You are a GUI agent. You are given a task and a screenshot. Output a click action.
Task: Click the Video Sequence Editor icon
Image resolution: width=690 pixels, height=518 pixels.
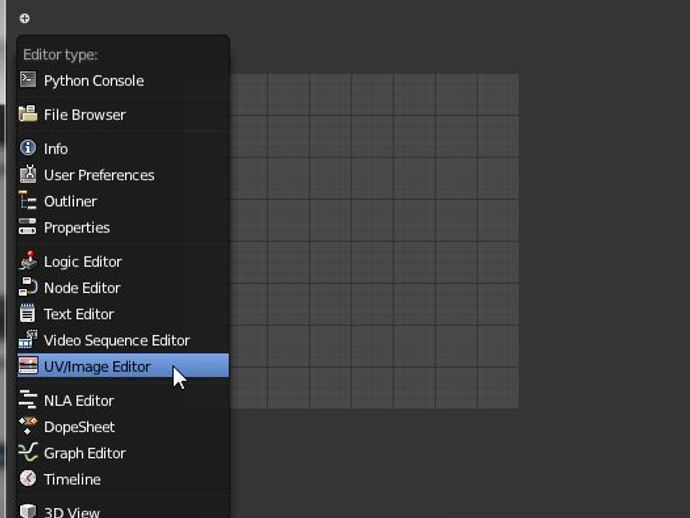click(28, 339)
